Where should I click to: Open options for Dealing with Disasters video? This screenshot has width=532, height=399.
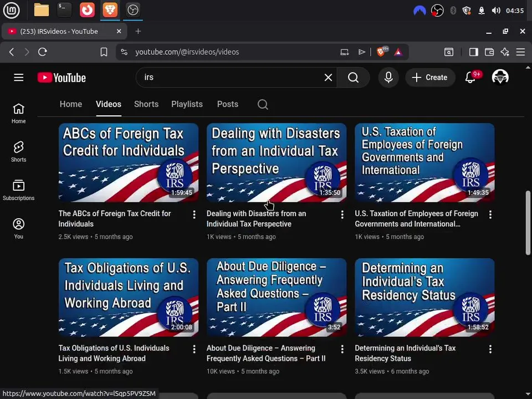click(x=342, y=214)
